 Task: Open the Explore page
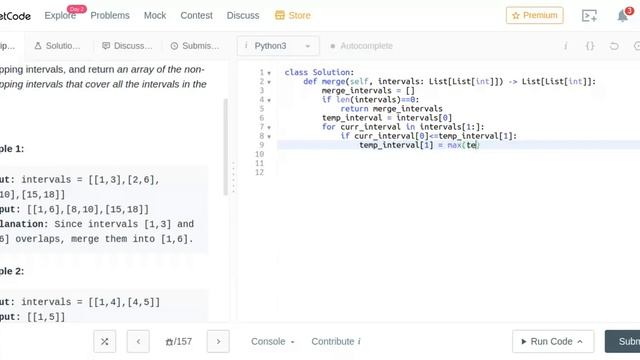[60, 16]
